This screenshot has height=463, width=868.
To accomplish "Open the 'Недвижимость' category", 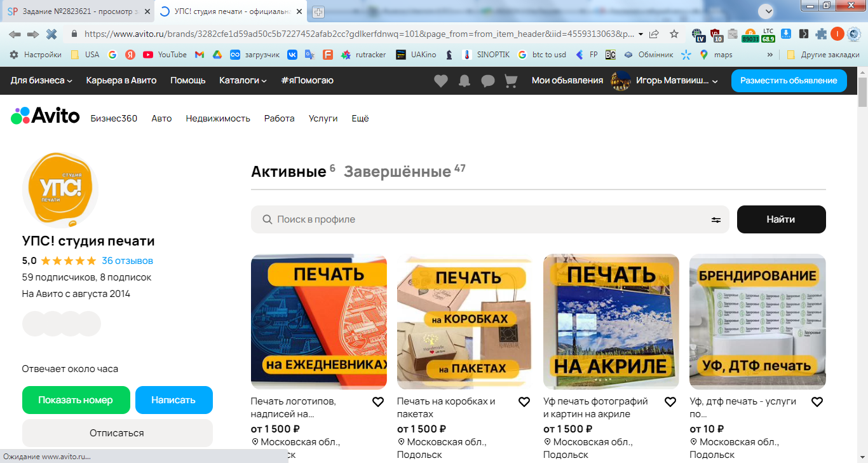I will click(x=218, y=118).
